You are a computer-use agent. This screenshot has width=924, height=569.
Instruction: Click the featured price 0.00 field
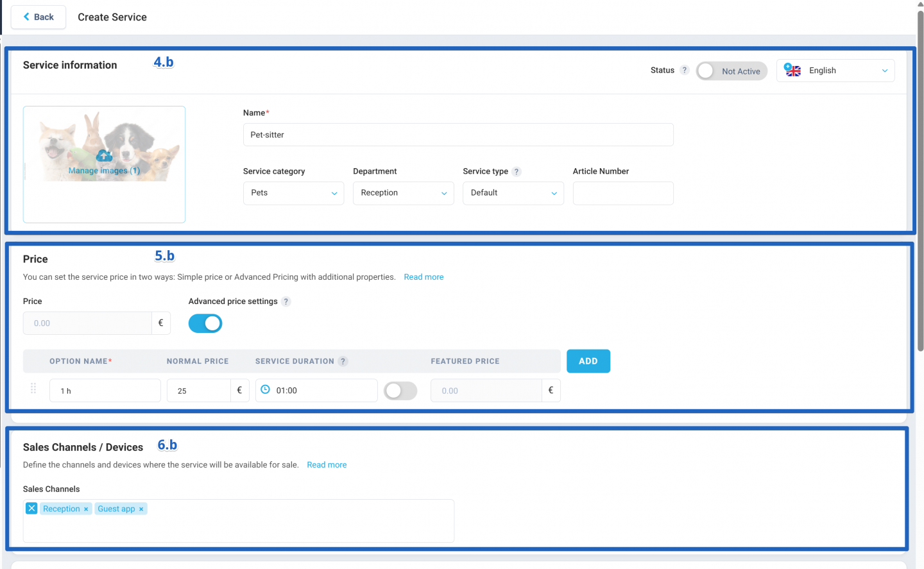pos(486,391)
